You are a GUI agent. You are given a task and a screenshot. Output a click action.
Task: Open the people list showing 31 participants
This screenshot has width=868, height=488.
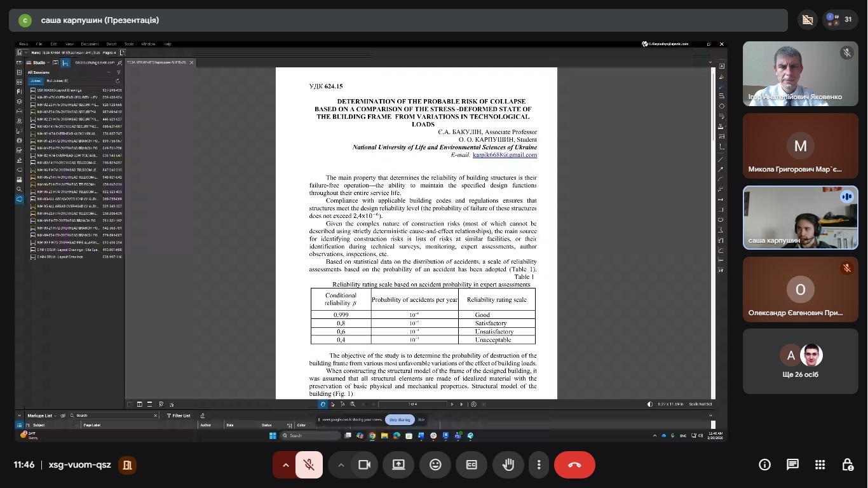pos(839,20)
